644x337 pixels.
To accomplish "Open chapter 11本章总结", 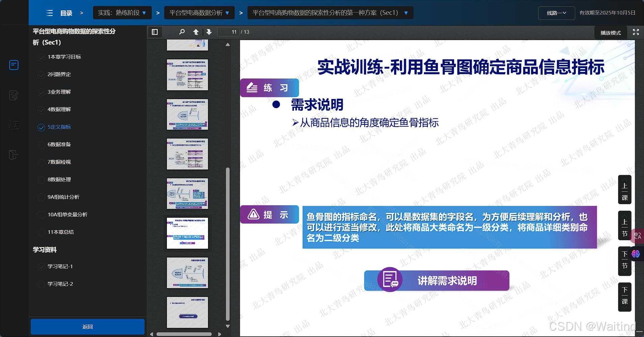I will pos(61,232).
